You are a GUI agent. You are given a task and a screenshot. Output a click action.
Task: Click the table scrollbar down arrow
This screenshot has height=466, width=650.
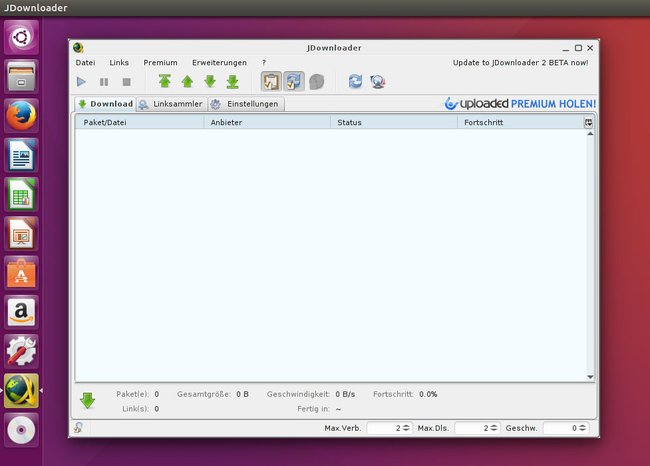[x=590, y=377]
